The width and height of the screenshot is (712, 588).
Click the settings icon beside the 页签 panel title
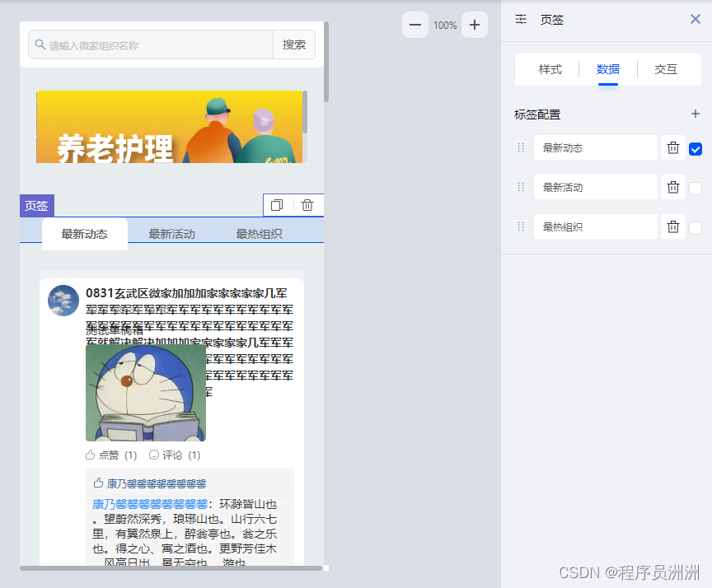(x=520, y=19)
